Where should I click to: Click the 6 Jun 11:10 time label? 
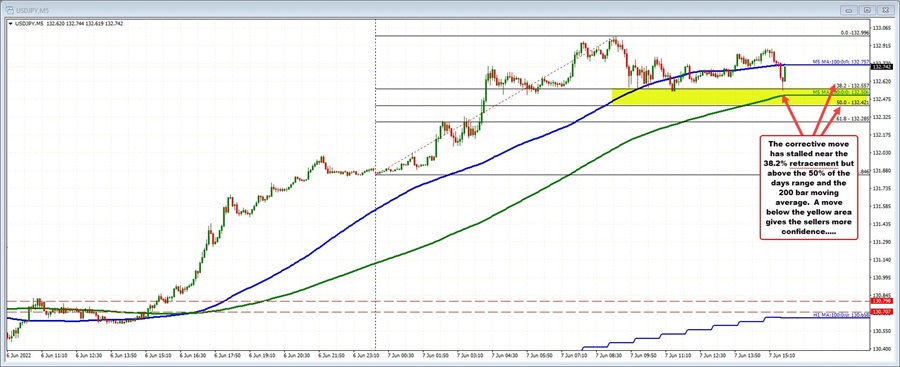53,356
